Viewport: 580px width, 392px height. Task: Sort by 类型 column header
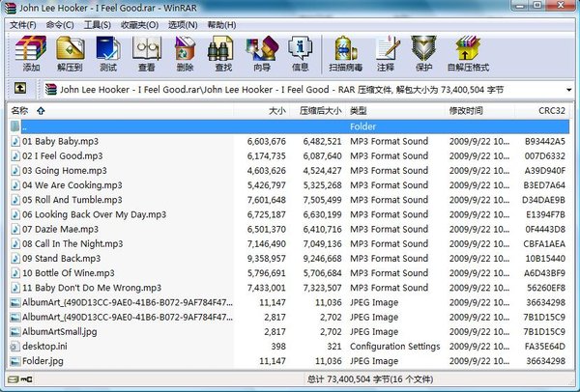point(395,110)
